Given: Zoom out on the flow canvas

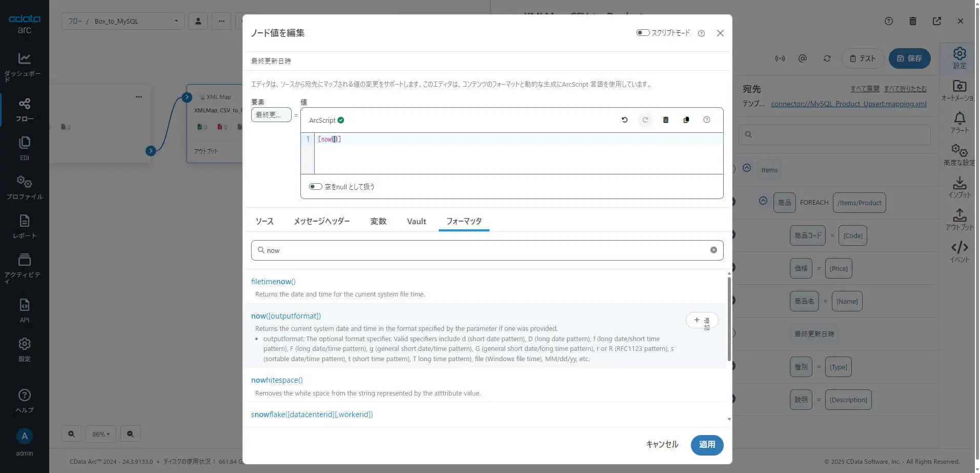Looking at the screenshot, I should [130, 434].
